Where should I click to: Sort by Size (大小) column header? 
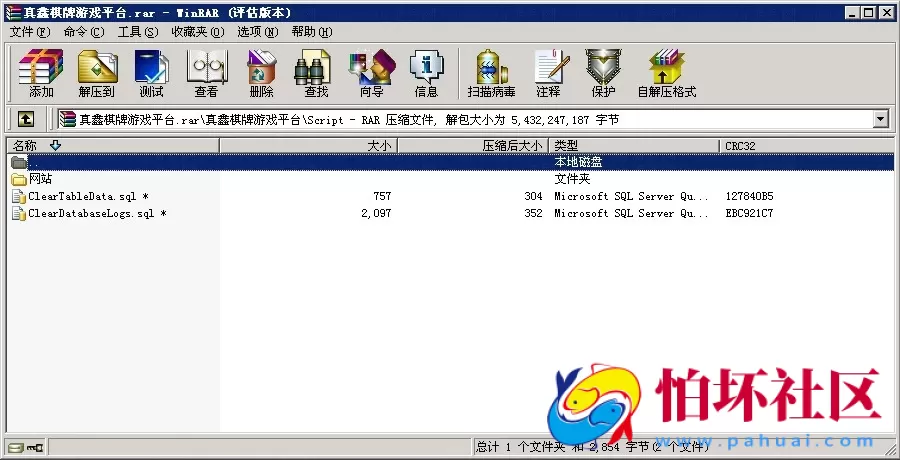click(309, 146)
